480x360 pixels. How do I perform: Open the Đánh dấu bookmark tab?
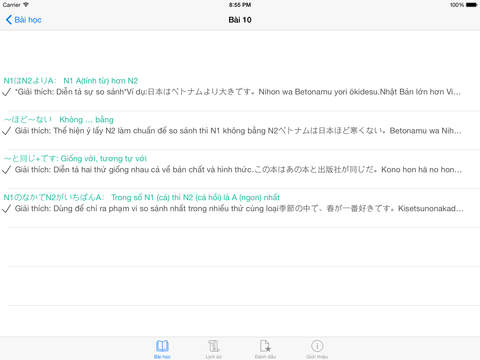[265, 349]
